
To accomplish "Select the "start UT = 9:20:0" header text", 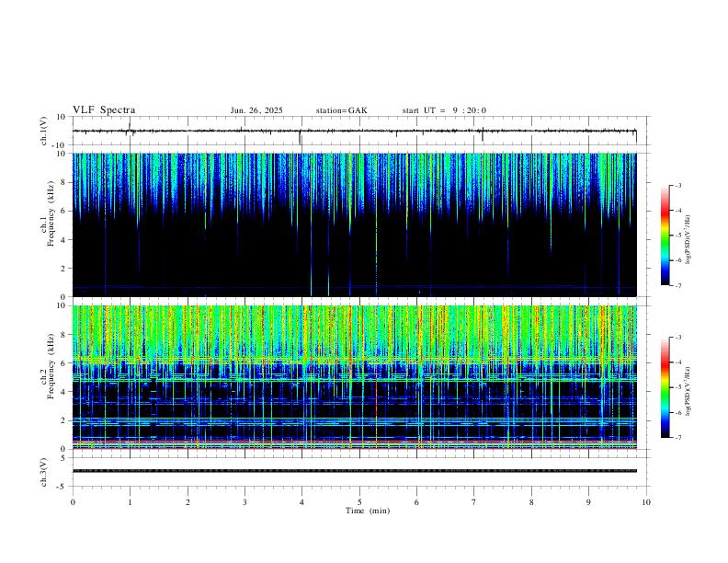I will [444, 110].
